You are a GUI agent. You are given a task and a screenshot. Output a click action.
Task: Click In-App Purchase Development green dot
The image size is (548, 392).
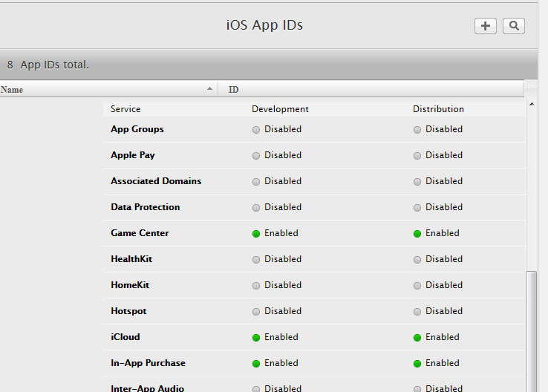(256, 364)
